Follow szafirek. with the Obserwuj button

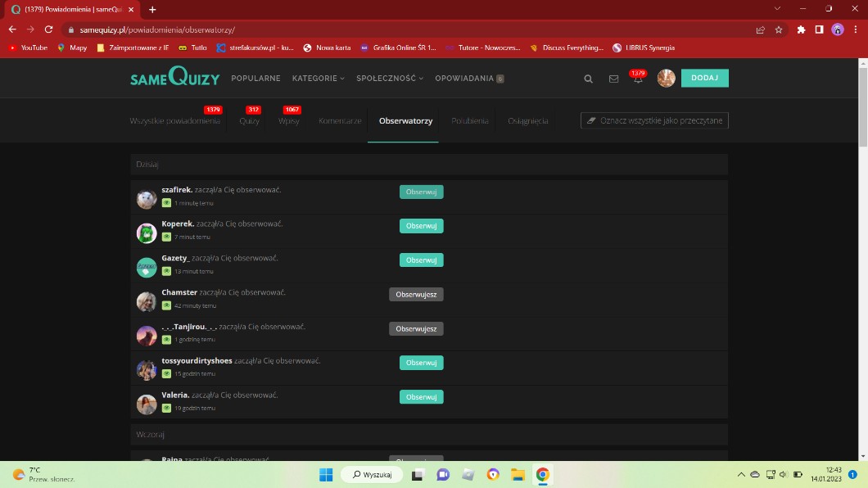pyautogui.click(x=421, y=192)
